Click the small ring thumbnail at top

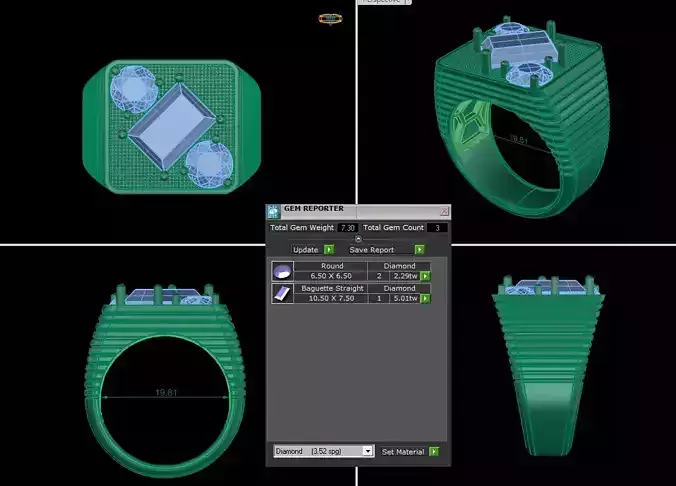330,19
